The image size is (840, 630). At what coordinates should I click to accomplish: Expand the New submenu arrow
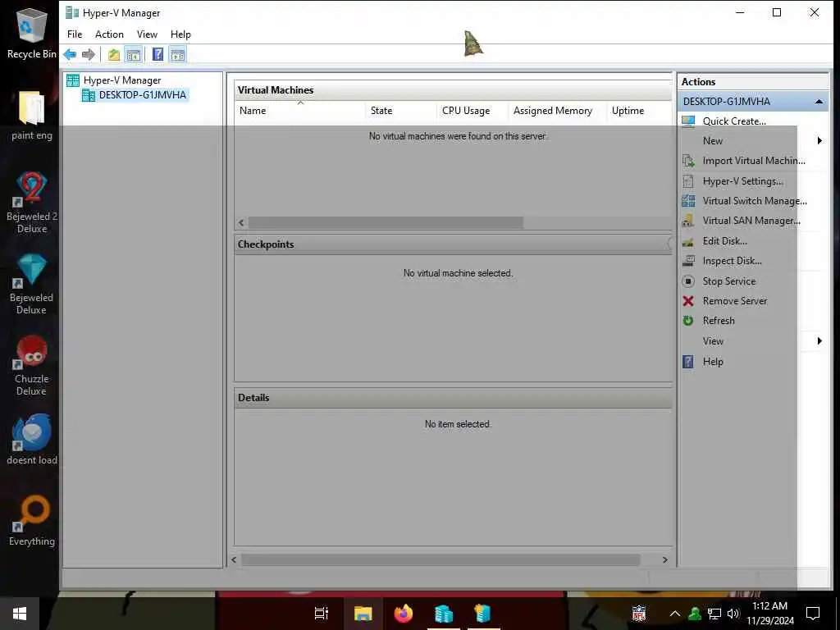pyautogui.click(x=819, y=141)
